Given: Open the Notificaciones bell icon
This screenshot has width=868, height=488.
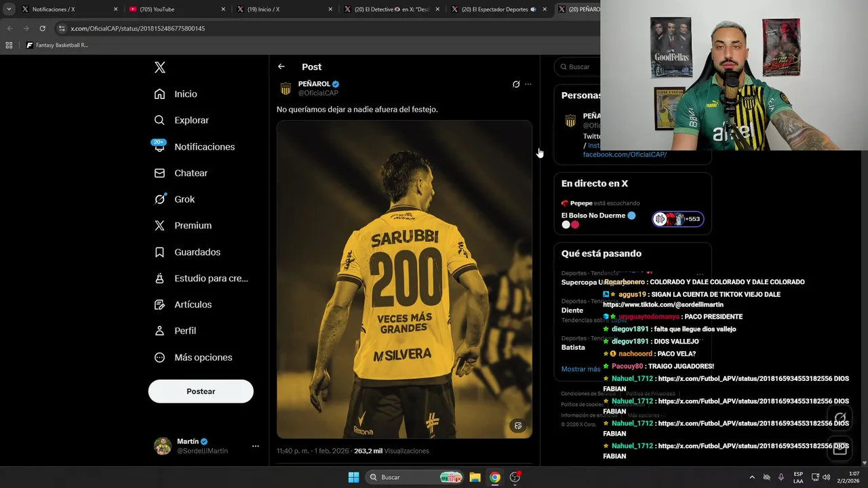Looking at the screenshot, I should point(159,146).
